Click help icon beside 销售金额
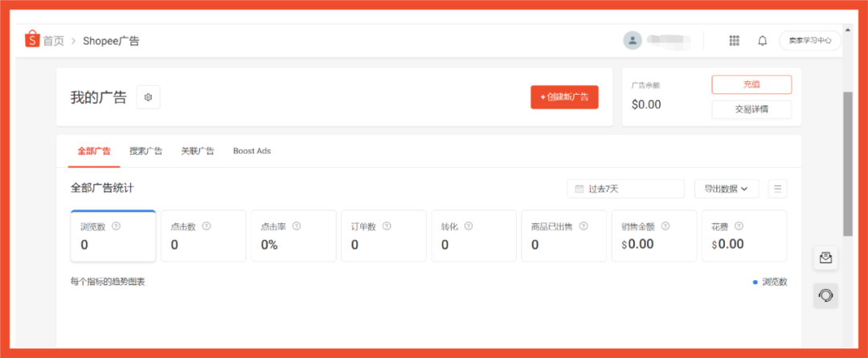868x358 pixels. (665, 226)
